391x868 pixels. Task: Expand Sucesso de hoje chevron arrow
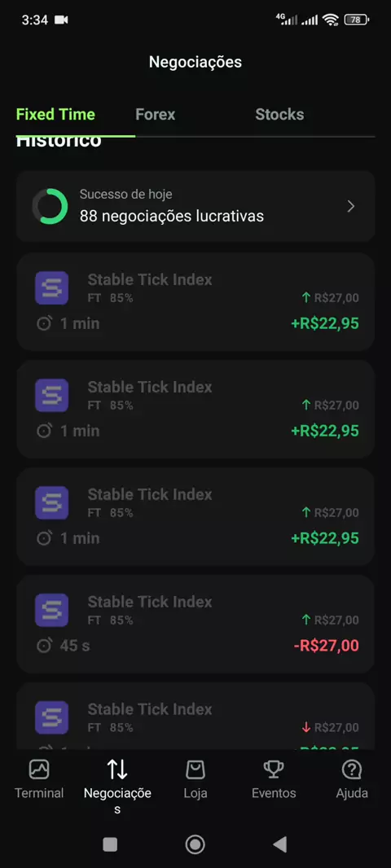350,207
